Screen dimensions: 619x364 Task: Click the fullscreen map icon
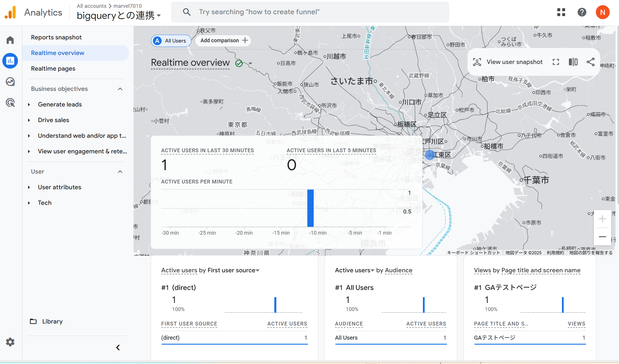tap(556, 62)
